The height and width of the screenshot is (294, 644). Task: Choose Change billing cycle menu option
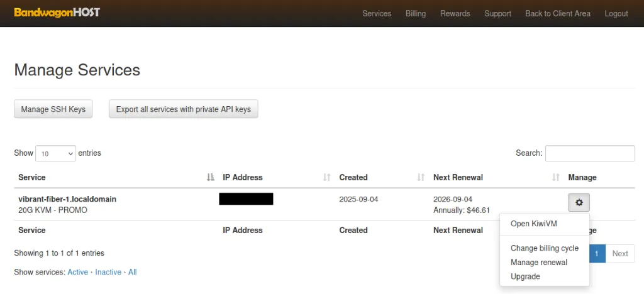click(x=544, y=248)
